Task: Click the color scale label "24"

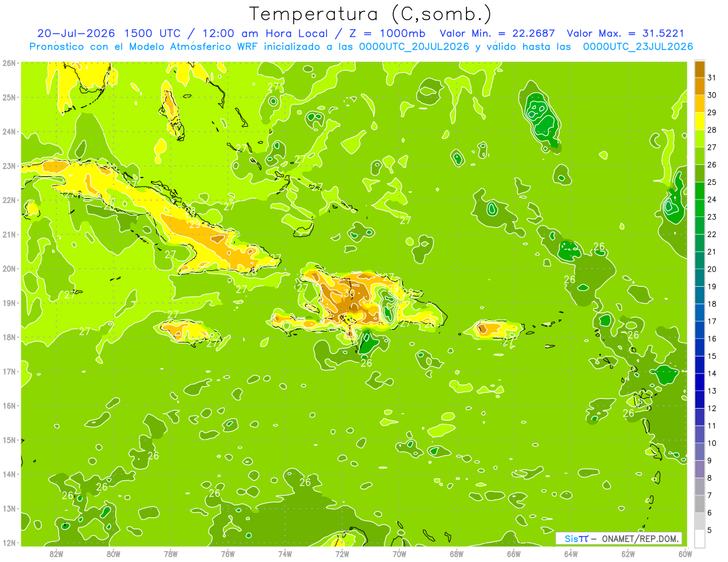Action: [x=712, y=199]
